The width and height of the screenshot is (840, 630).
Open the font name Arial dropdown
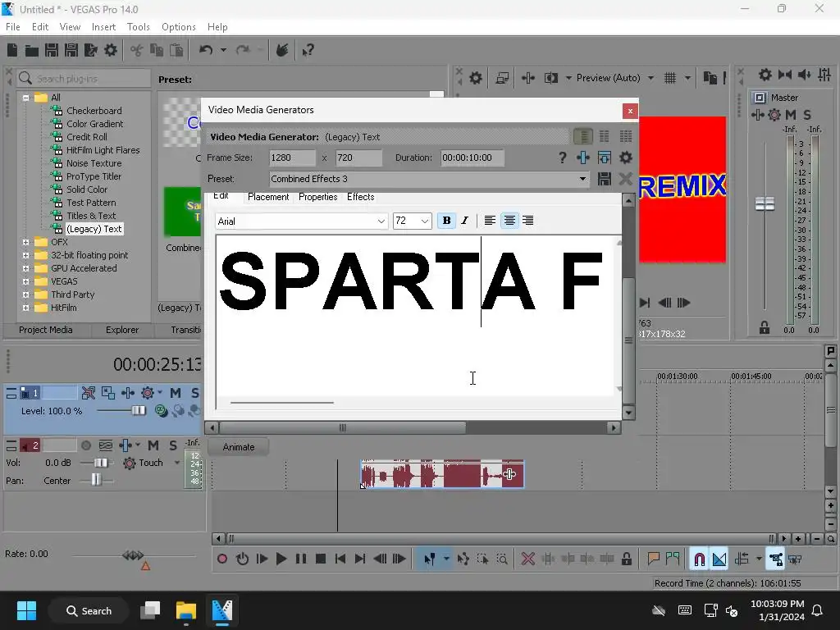pyautogui.click(x=381, y=221)
